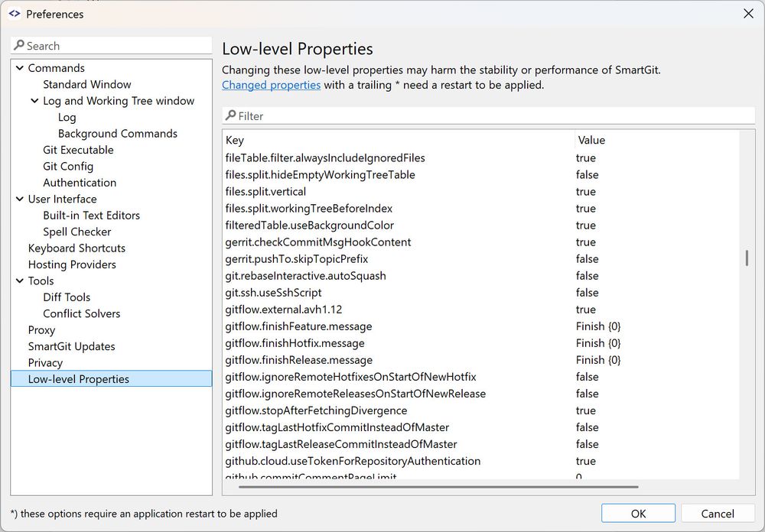
Task: Click the Cancel button
Action: click(718, 514)
